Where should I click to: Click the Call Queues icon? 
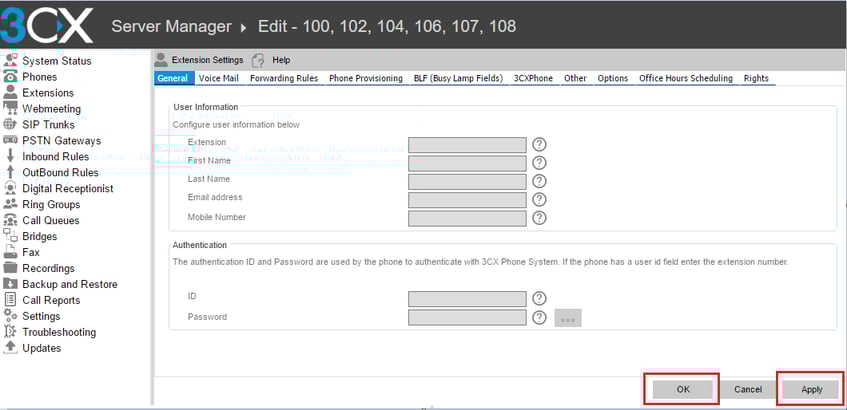pyautogui.click(x=10, y=220)
